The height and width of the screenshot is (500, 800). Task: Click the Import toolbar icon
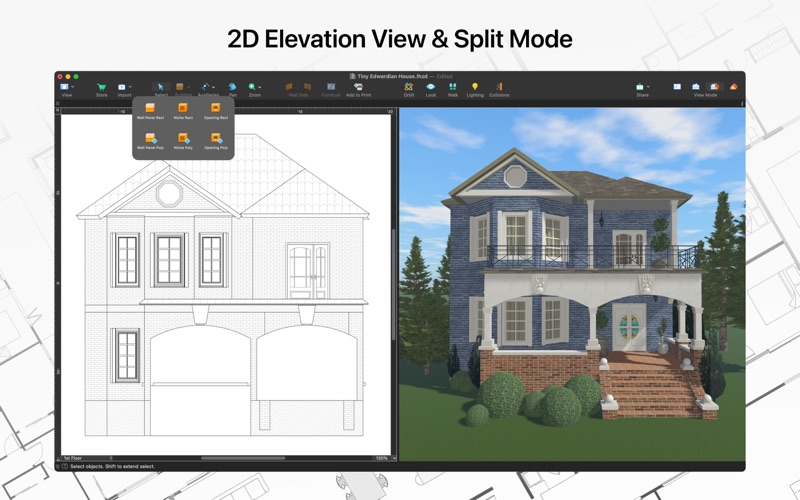(x=122, y=87)
